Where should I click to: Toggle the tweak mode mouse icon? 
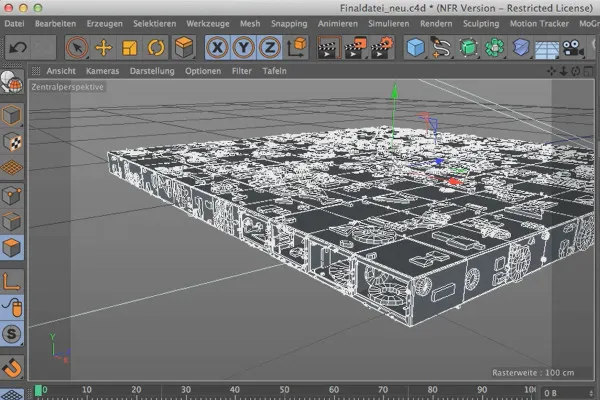(x=12, y=307)
